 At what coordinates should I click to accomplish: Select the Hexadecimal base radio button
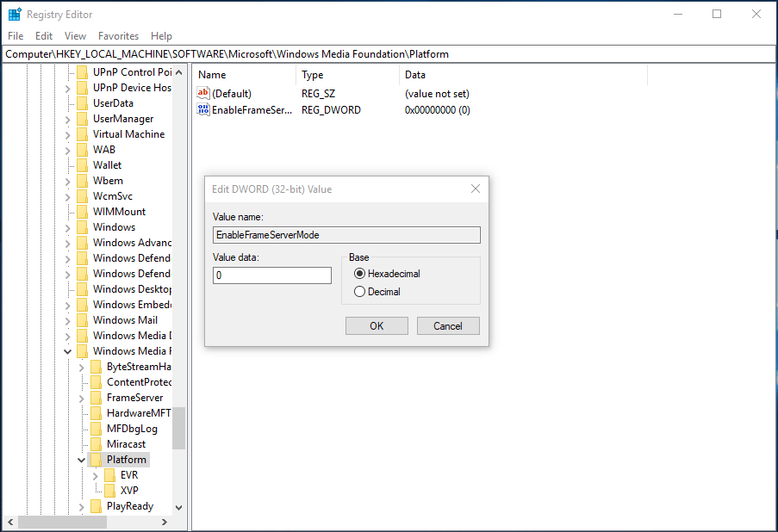click(x=360, y=274)
